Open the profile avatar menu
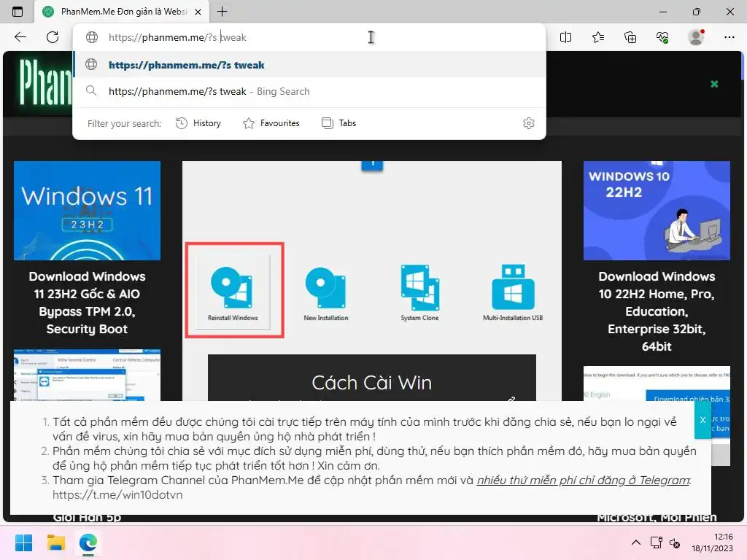 [x=697, y=37]
